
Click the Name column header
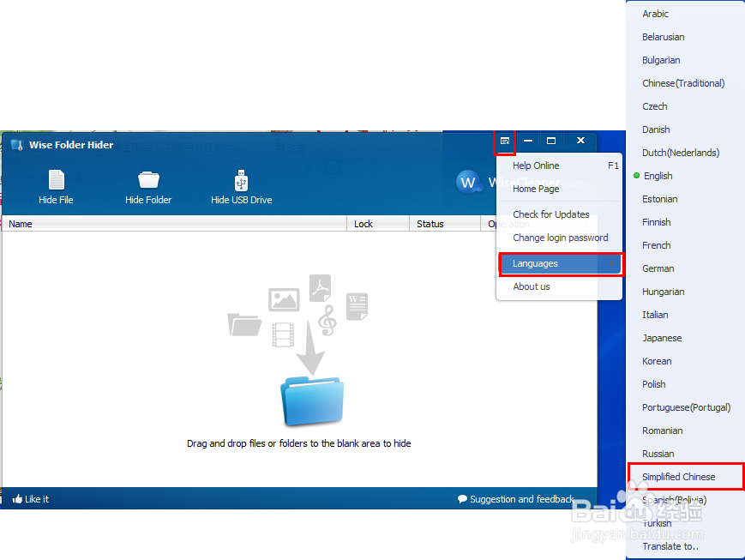[x=174, y=224]
